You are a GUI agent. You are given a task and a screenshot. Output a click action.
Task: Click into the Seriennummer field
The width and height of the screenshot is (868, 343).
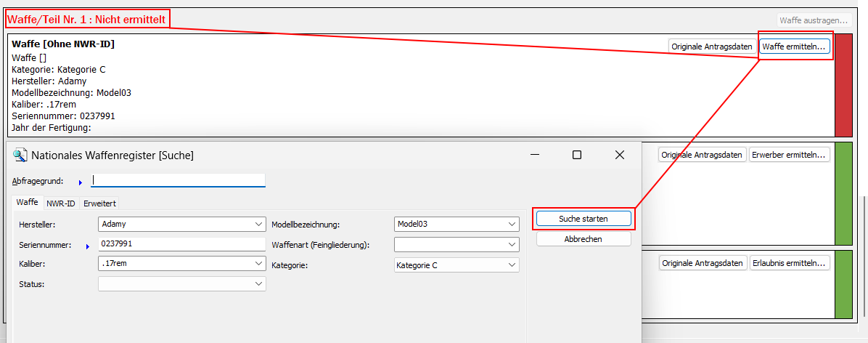pyautogui.click(x=181, y=244)
